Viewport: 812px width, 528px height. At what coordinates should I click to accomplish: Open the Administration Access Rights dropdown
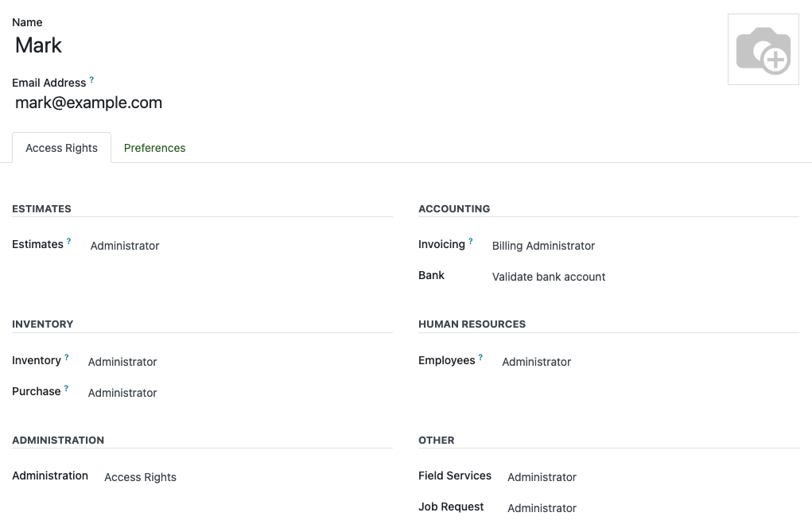pyautogui.click(x=245, y=477)
